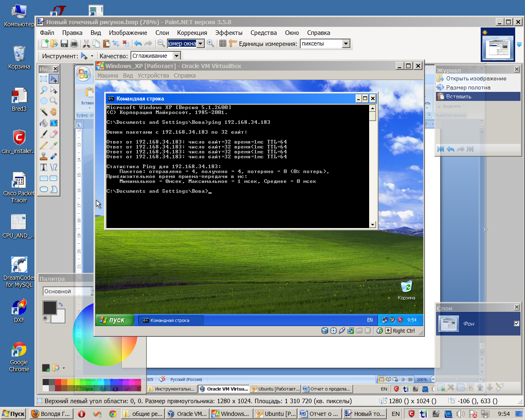Select the Pencil tool
Screen dimensions: 525x420
point(43,145)
